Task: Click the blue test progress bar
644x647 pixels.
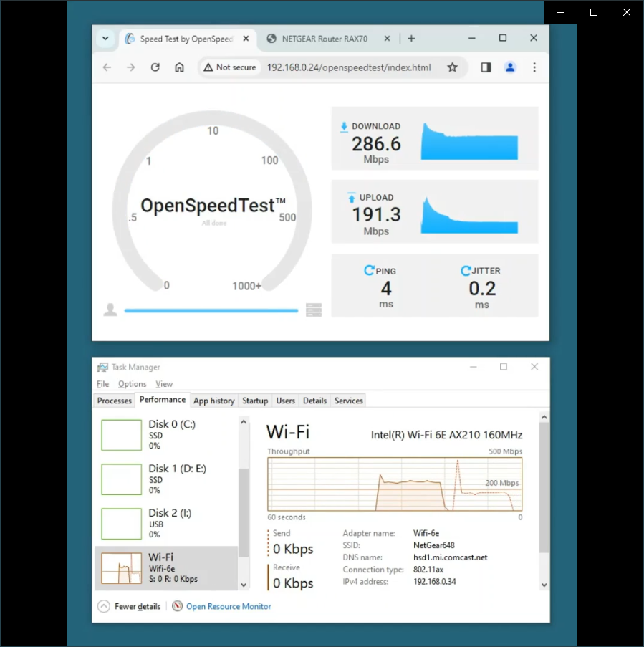Action: pos(211,311)
